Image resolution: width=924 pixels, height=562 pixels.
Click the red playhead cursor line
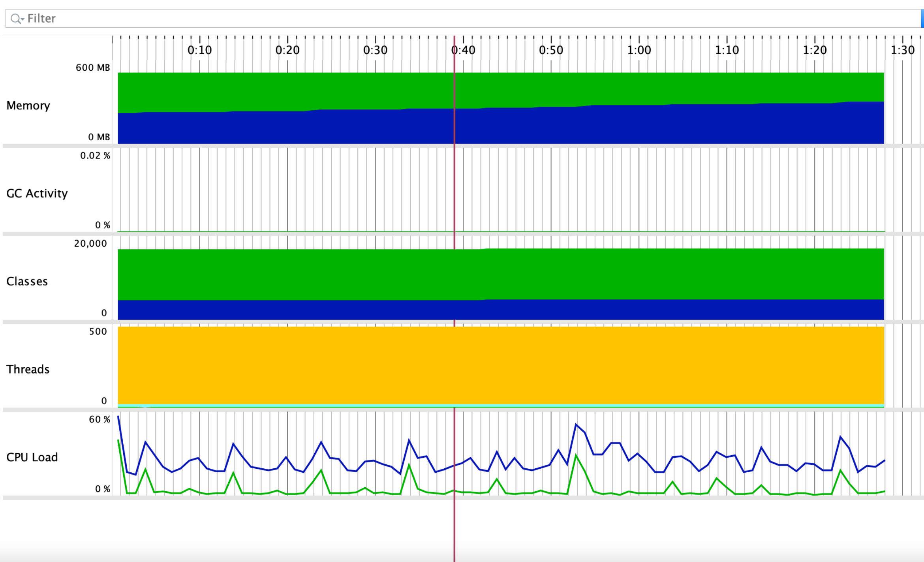(x=454, y=299)
